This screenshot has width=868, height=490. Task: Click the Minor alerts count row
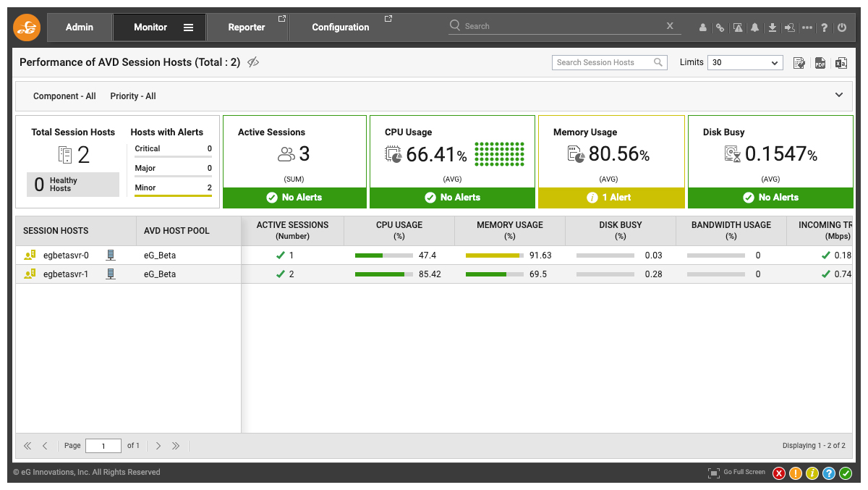pos(173,188)
